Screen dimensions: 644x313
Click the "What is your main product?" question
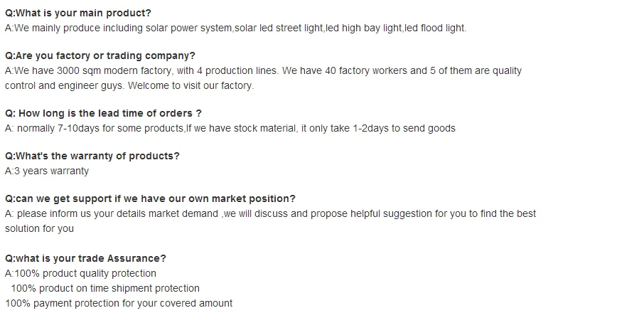click(77, 14)
